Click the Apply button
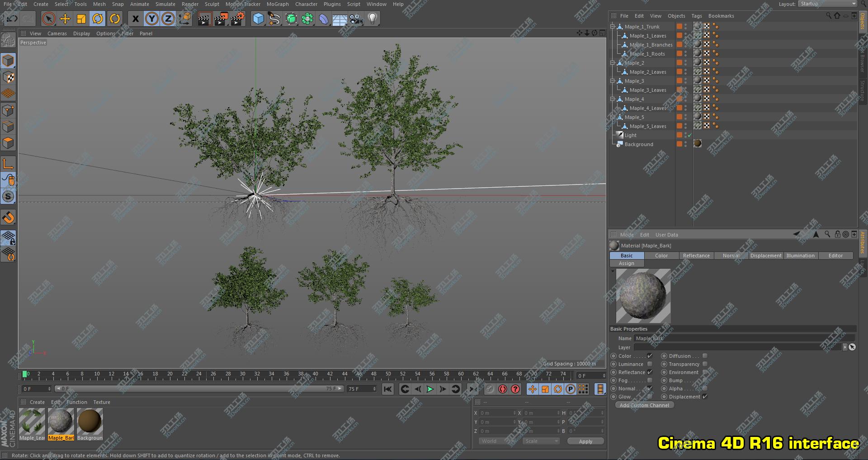Screen dimensions: 868x460 pos(585,441)
